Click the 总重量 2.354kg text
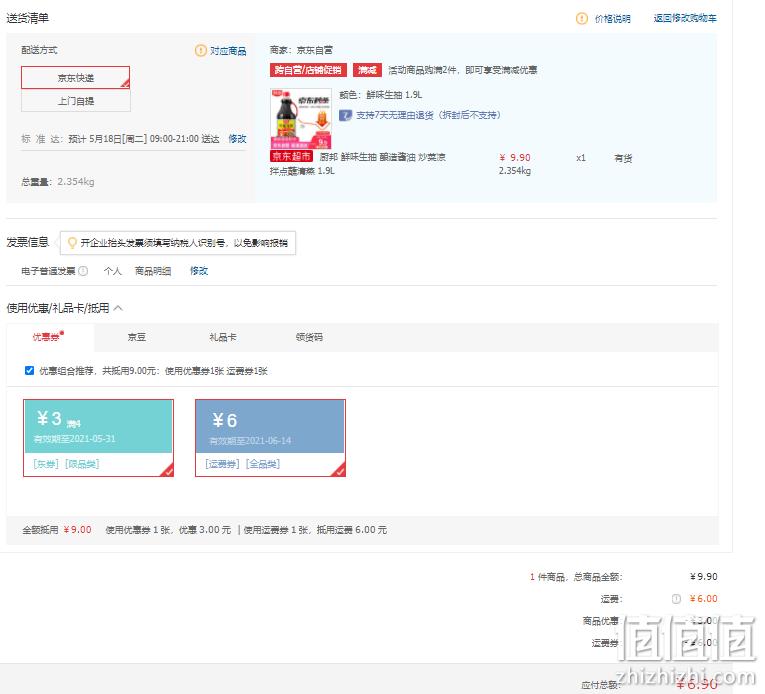The image size is (765, 694). [x=58, y=182]
